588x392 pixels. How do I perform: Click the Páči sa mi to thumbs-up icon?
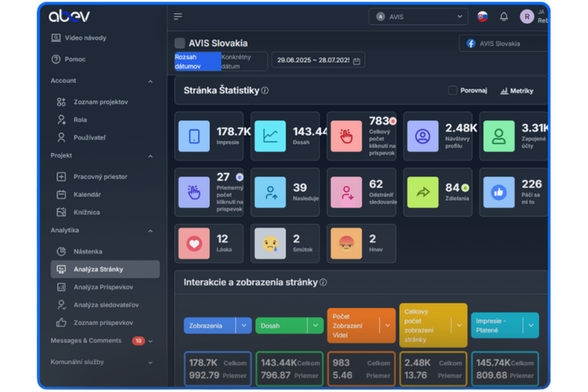pos(499,192)
